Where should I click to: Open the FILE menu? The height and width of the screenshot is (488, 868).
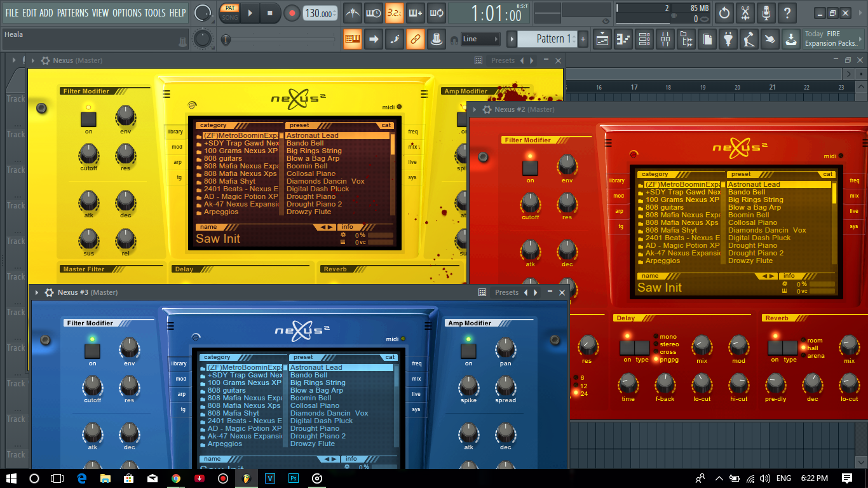pyautogui.click(x=11, y=13)
